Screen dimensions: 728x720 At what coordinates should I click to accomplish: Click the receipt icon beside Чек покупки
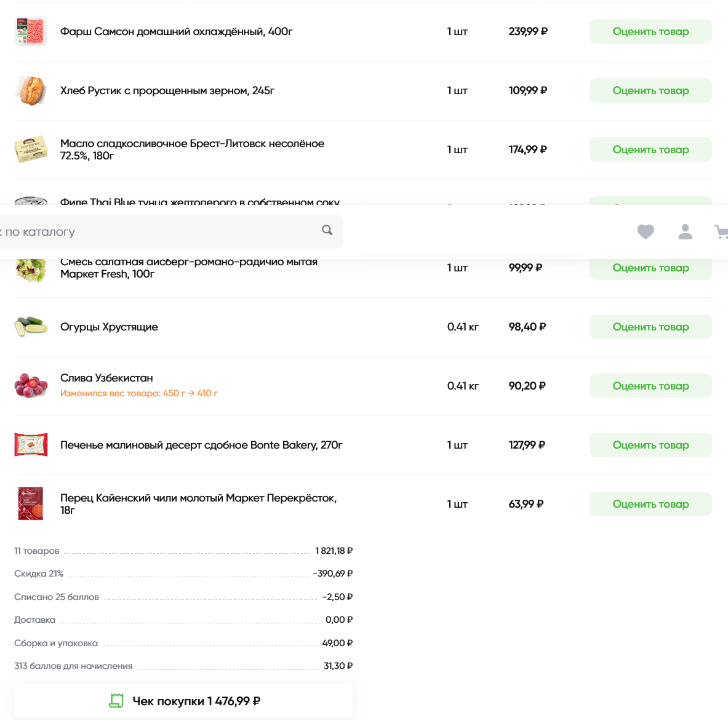pyautogui.click(x=116, y=700)
